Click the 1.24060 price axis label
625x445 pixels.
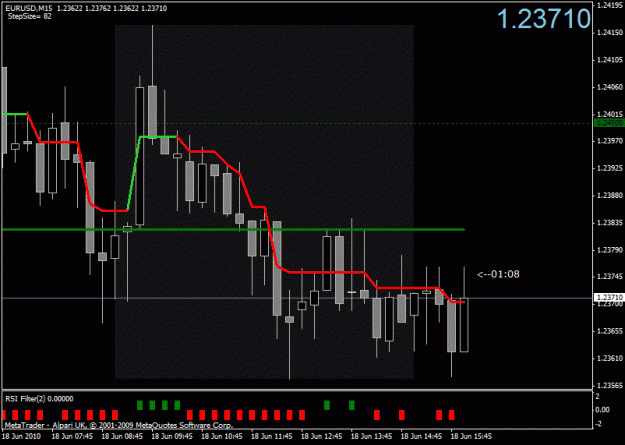pos(608,87)
